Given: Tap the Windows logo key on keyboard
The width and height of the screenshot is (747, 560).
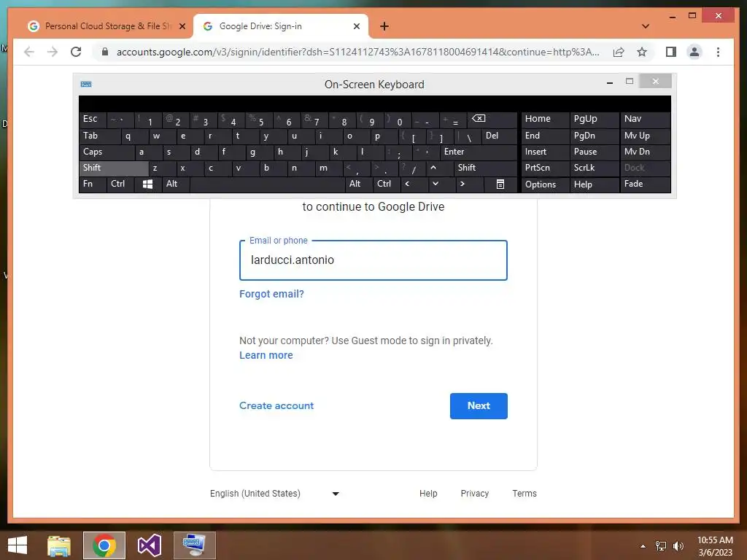Looking at the screenshot, I should coord(147,184).
